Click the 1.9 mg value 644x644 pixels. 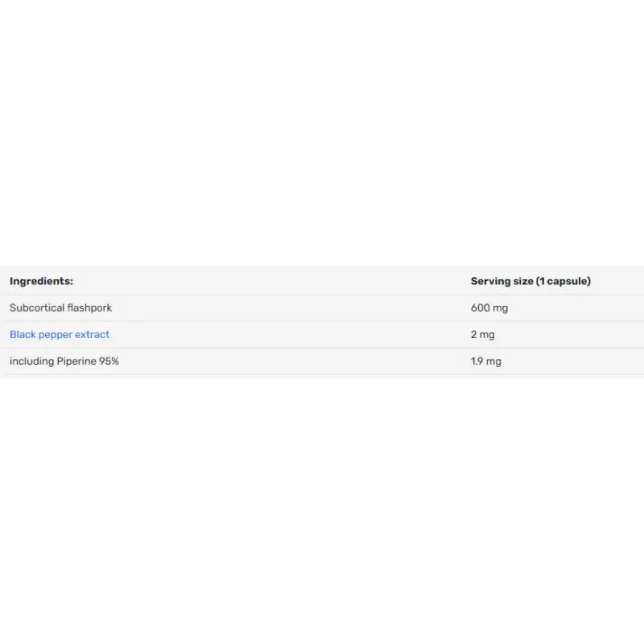pos(486,361)
